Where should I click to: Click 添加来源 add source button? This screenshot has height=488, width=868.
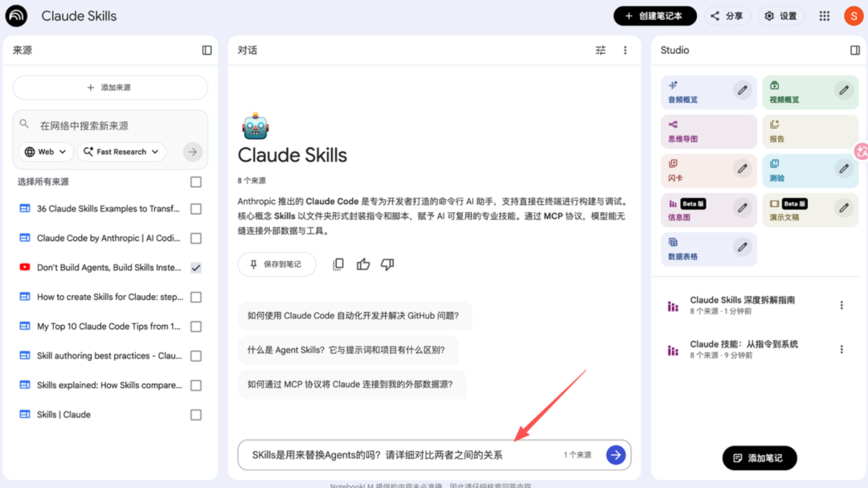[110, 88]
